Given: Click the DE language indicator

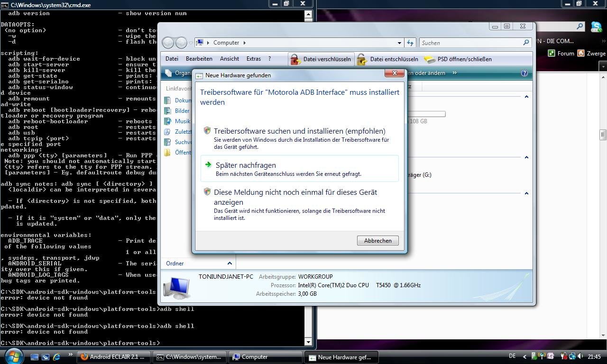Looking at the screenshot, I should (512, 356).
